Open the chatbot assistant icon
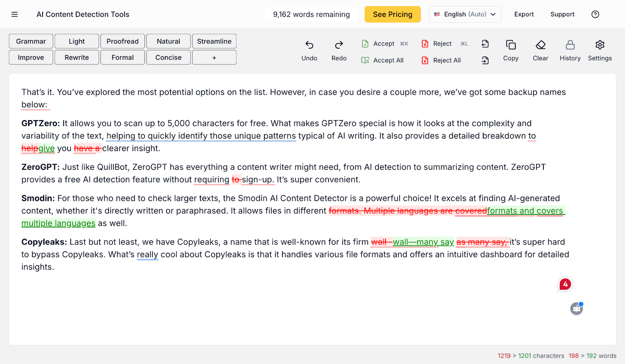625x364 pixels. click(577, 309)
